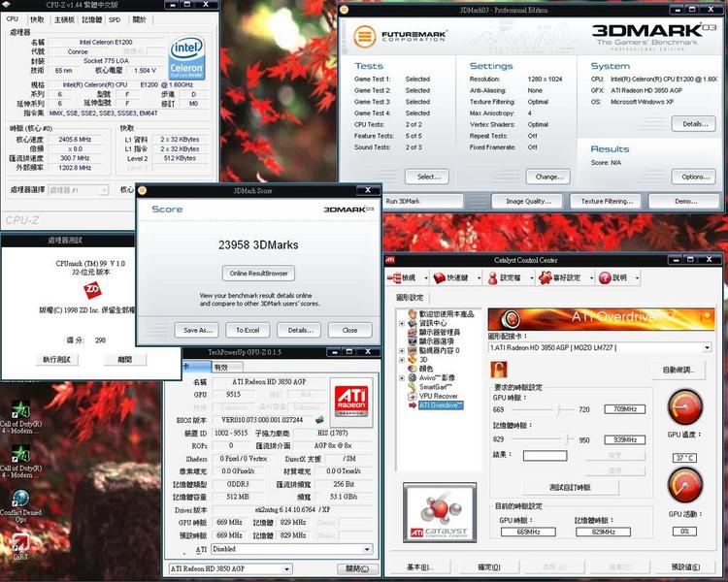Click the red ZD logo in CPUmark window
Viewport: 728px width, 582px height.
click(x=92, y=291)
